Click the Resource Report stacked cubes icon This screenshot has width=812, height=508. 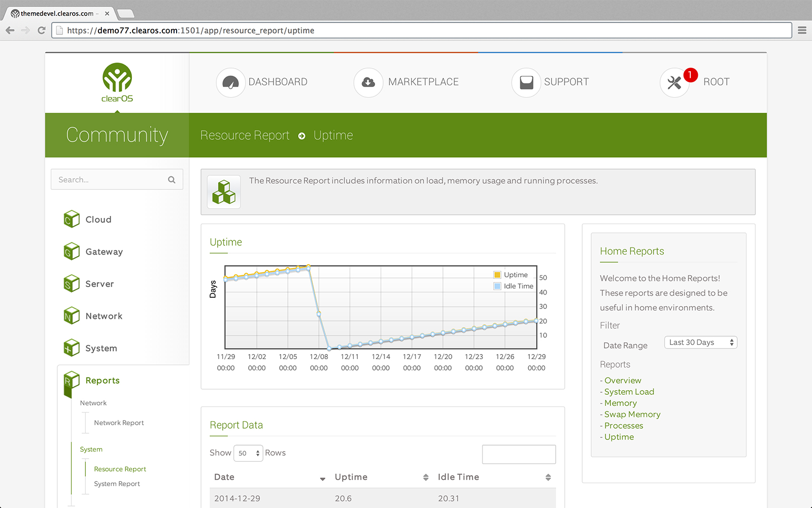pyautogui.click(x=224, y=192)
